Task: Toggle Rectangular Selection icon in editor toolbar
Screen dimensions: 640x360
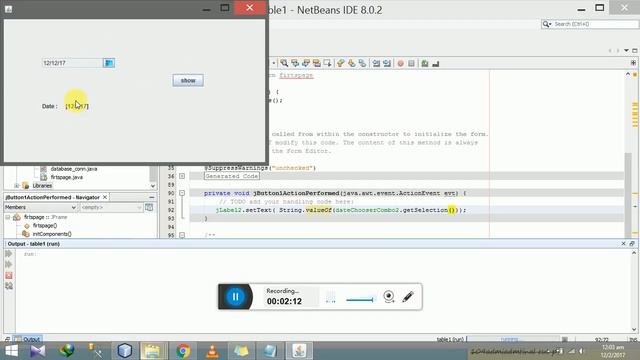Action: coord(327,63)
